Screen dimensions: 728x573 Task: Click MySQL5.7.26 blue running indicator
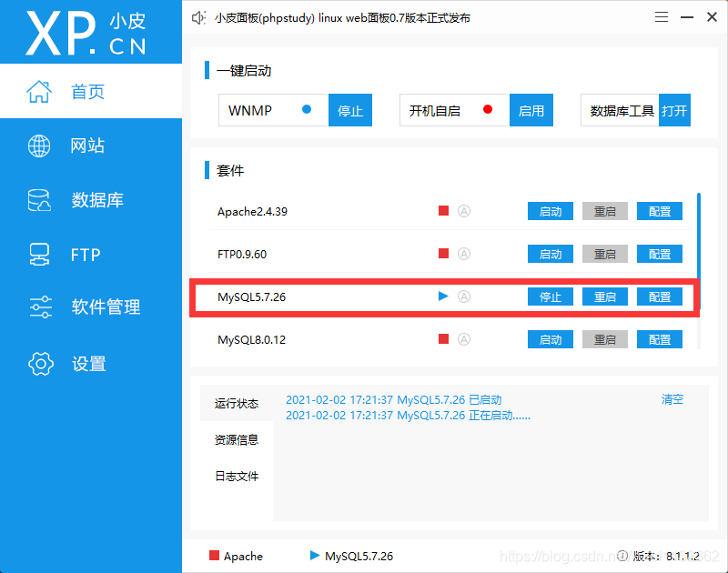(443, 296)
